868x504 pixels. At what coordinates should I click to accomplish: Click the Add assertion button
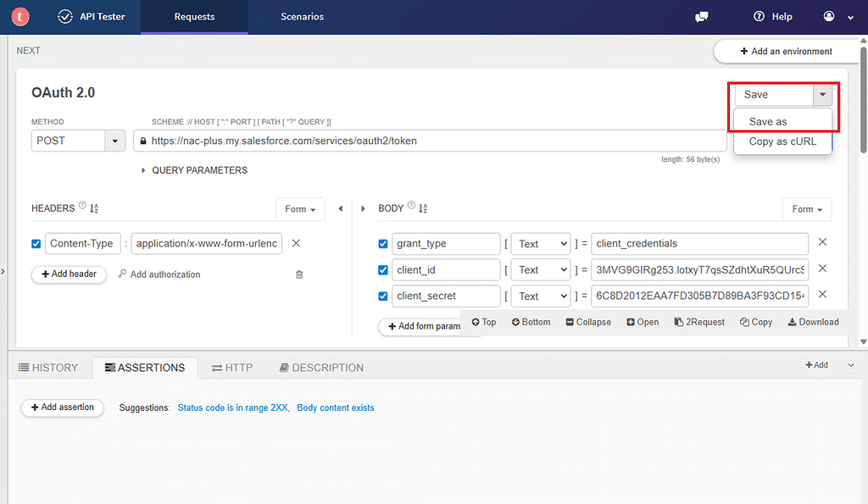(63, 407)
